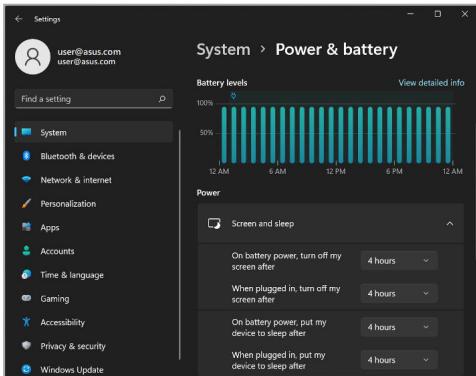
Task: Go to Gaming settings
Action: pyautogui.click(x=94, y=299)
